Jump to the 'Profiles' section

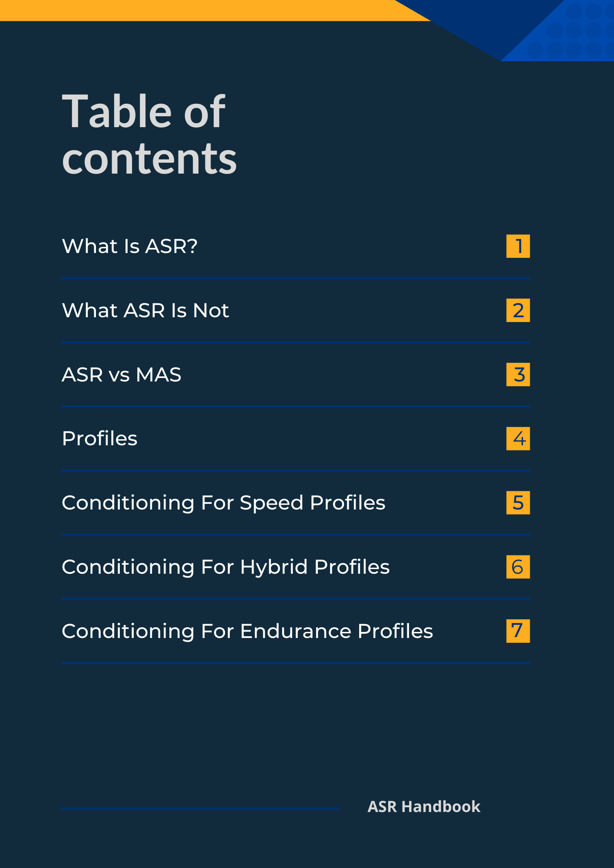[100, 438]
